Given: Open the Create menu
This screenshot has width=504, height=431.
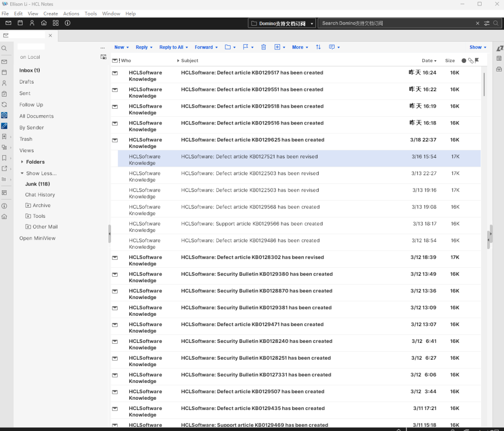Looking at the screenshot, I should pyautogui.click(x=51, y=14).
